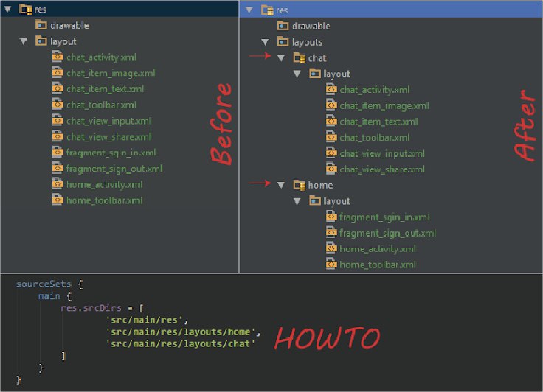Click fragment_sign_out.xml file icon in Before panel
The width and height of the screenshot is (543, 392).
pos(58,168)
